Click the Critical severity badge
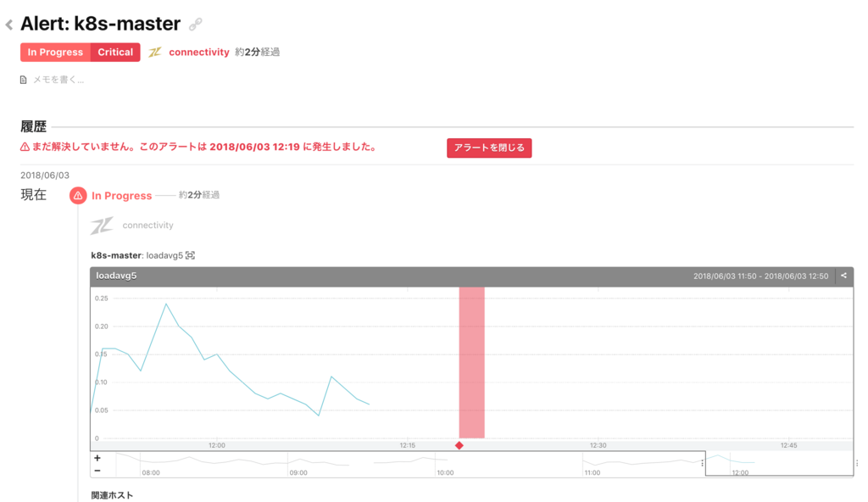 coord(115,52)
